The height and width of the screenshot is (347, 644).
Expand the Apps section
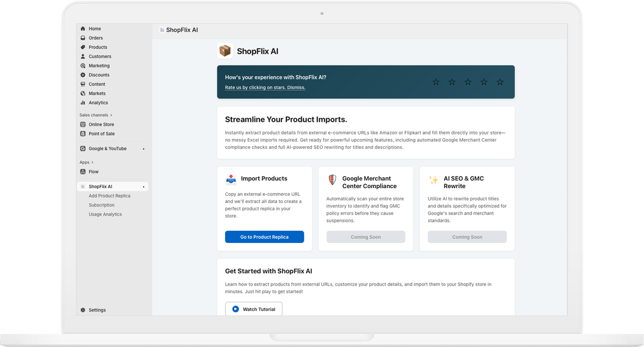(92, 162)
